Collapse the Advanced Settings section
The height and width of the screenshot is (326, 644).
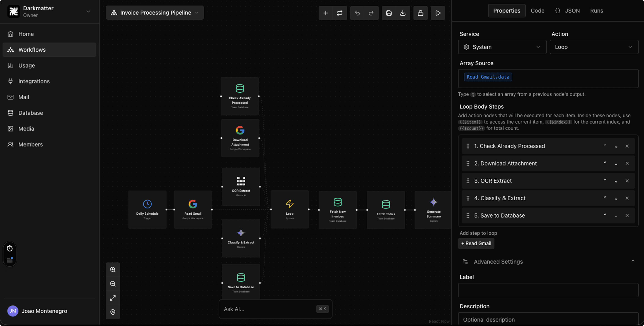633,261
